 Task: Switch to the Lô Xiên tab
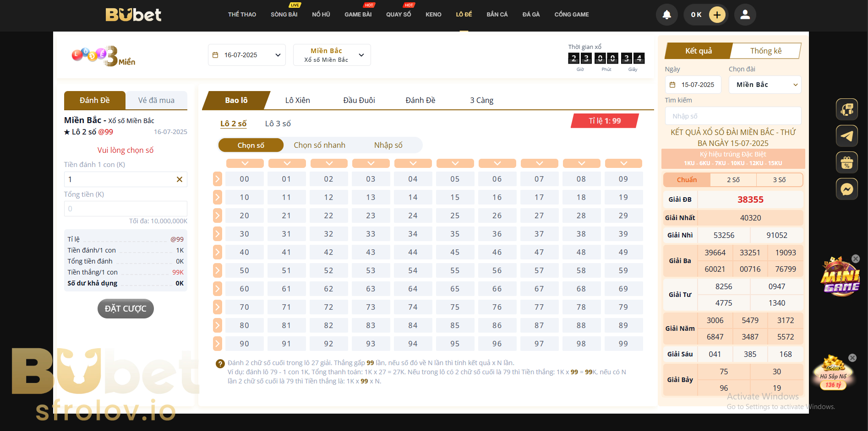pos(297,100)
